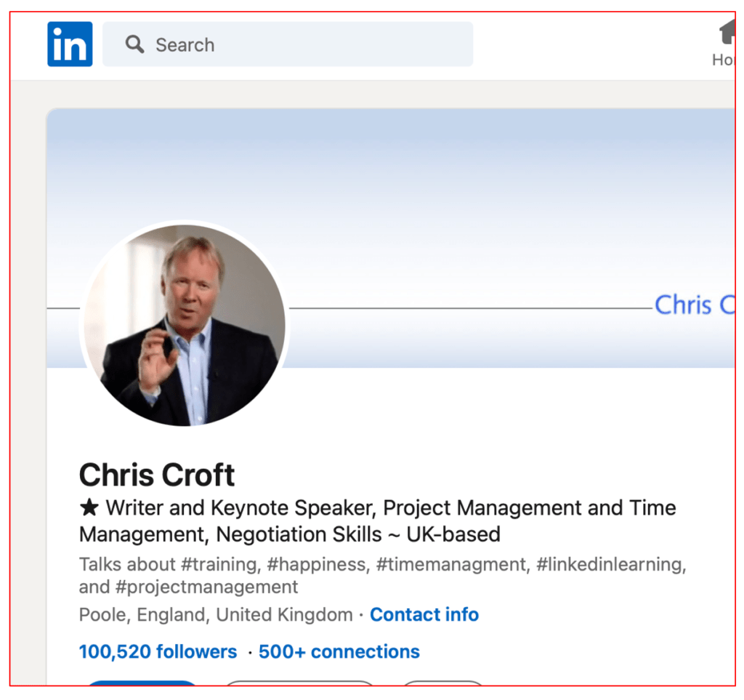Click the star icon before Writer headline

(89, 507)
